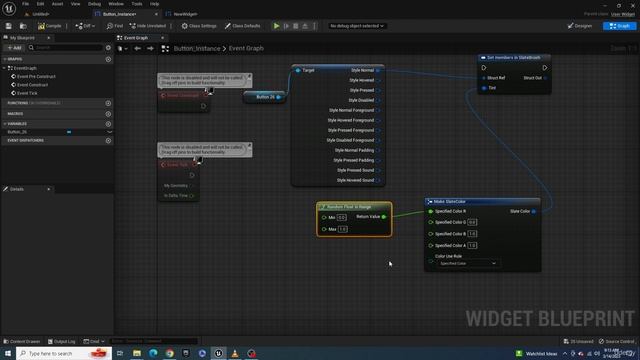Close the Button_Instance tab

(156, 14)
